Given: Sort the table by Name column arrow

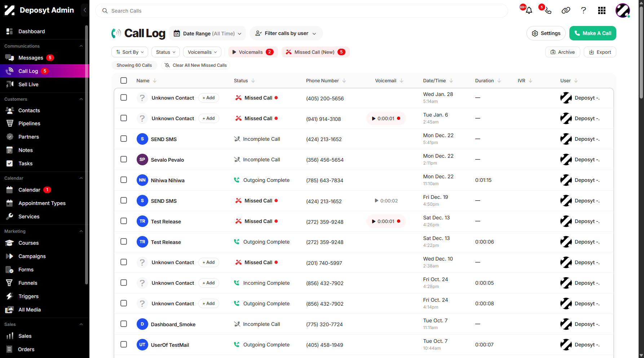Looking at the screenshot, I should [155, 80].
